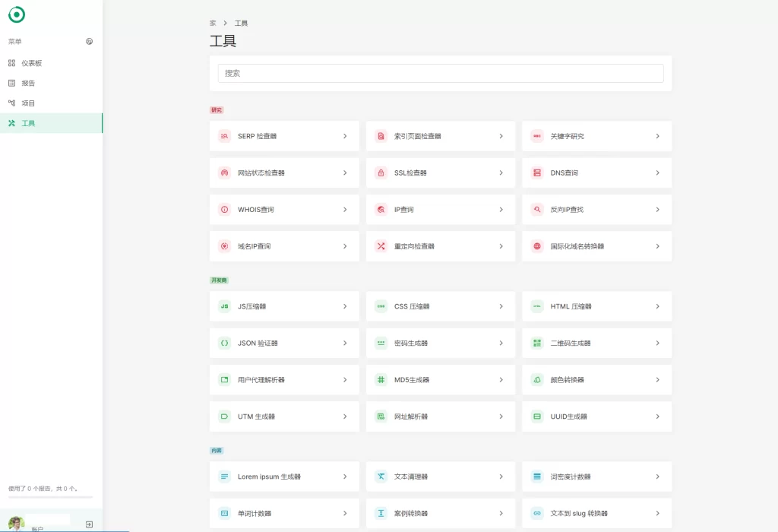Click the SSL检查器 padlock icon
The width and height of the screenshot is (778, 532).
point(380,173)
